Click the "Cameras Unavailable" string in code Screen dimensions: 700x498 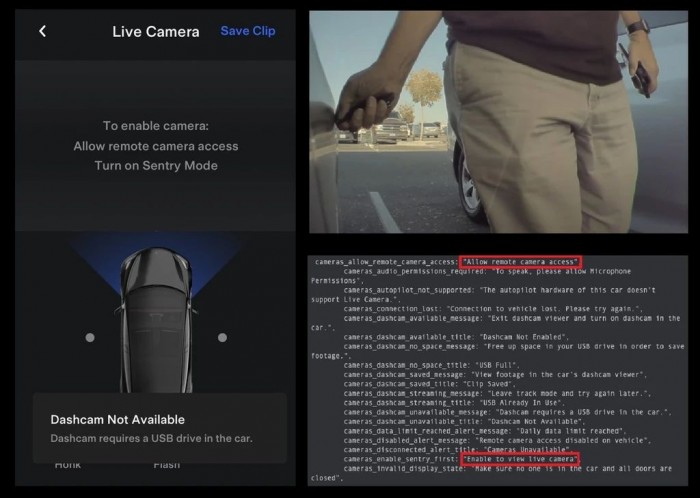coord(527,449)
